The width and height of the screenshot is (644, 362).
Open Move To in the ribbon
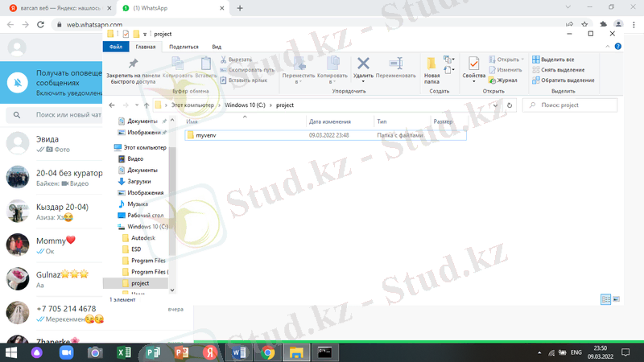(299, 71)
